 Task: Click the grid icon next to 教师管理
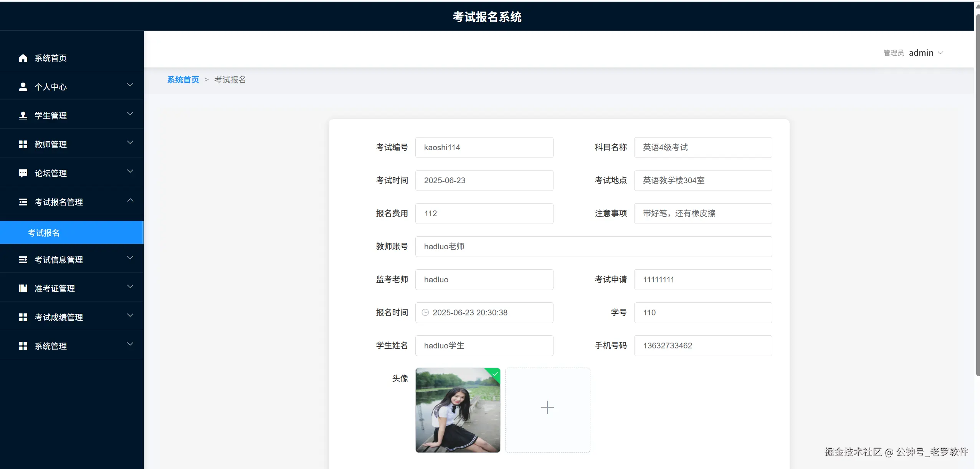23,144
